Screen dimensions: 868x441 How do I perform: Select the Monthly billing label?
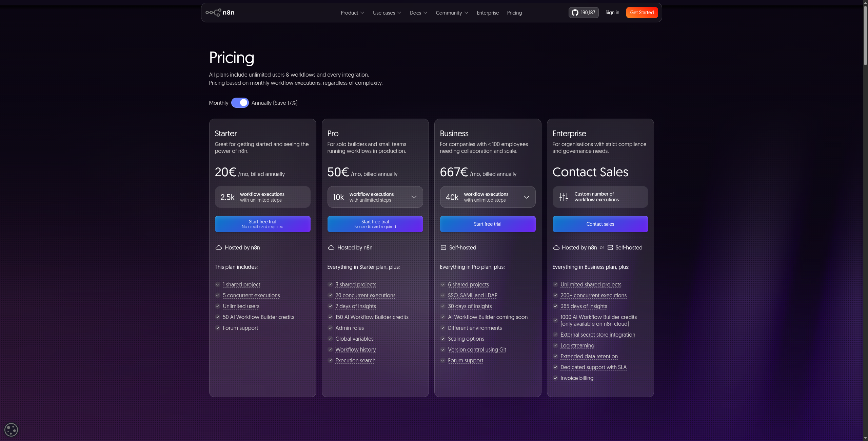[x=219, y=103]
